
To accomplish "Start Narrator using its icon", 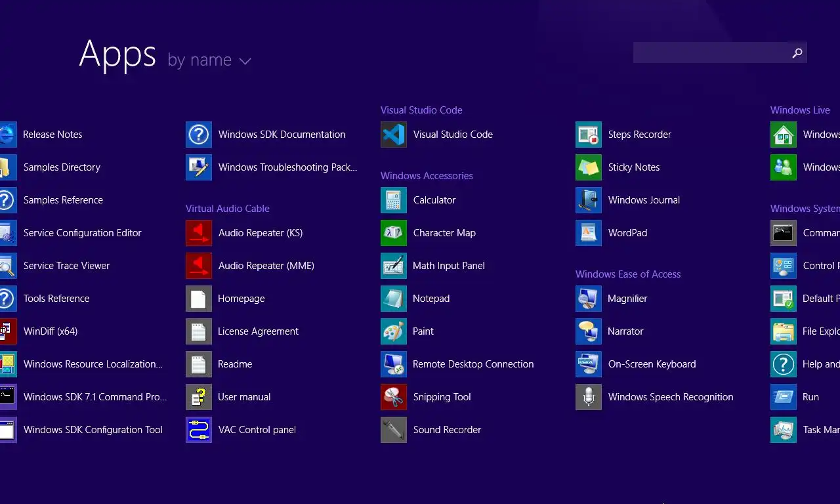I will 589,331.
